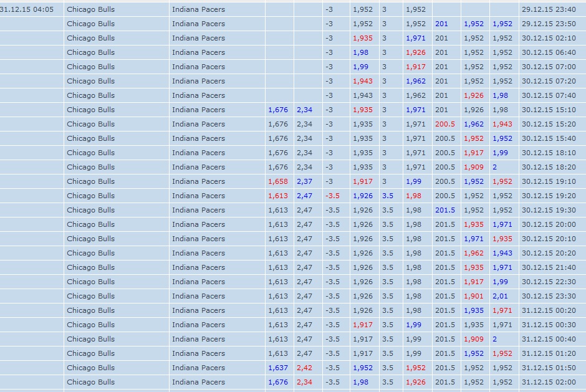
Task: Click blue 2,37 in the 30.12.15 19:10 row
Action: (x=304, y=181)
